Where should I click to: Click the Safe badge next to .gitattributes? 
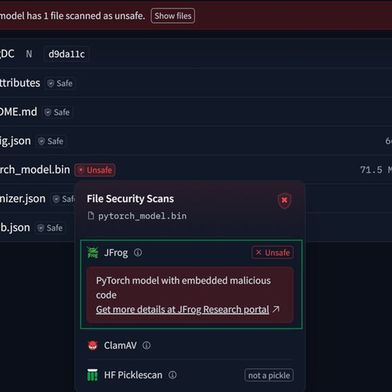pyautogui.click(x=60, y=83)
